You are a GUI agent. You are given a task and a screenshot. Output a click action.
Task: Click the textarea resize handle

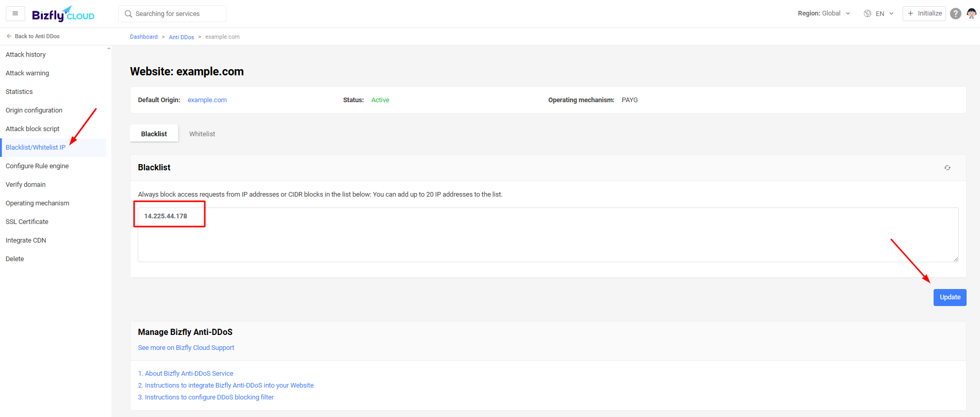[956, 259]
